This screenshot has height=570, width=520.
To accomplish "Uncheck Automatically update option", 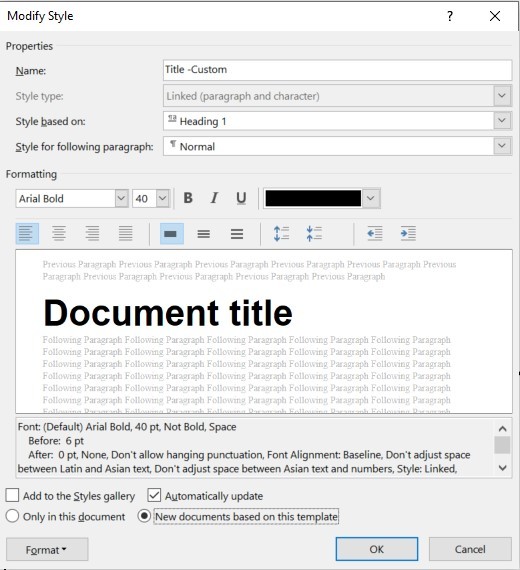I will click(x=154, y=495).
